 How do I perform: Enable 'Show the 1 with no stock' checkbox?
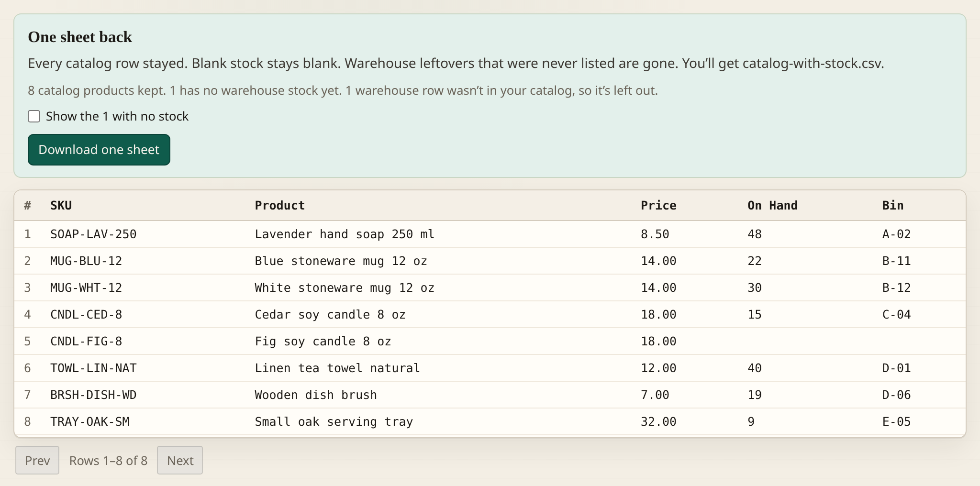tap(34, 116)
